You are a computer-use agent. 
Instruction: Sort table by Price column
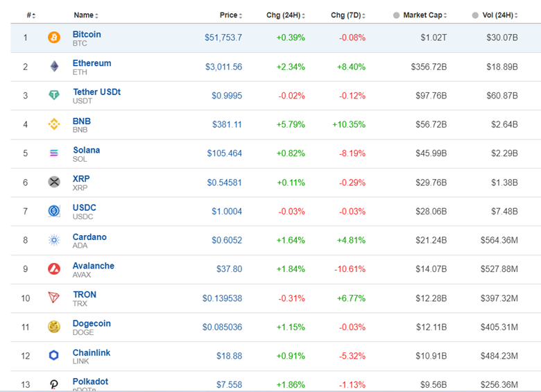click(231, 15)
